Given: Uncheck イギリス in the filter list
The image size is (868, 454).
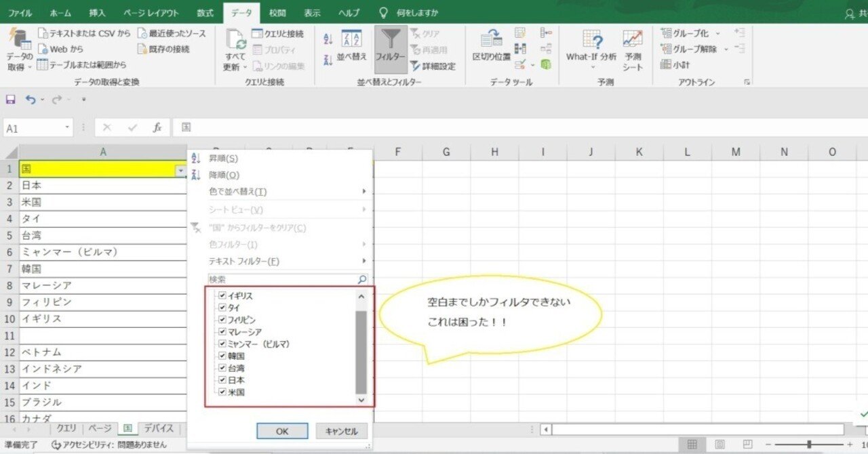Looking at the screenshot, I should 222,297.
